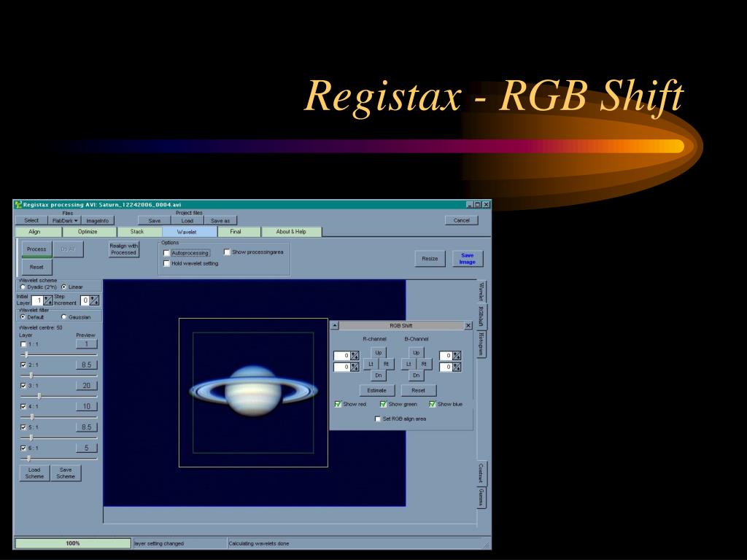Select the Linear wavelet scheme
Viewport: 747px width, 560px height.
(64, 287)
